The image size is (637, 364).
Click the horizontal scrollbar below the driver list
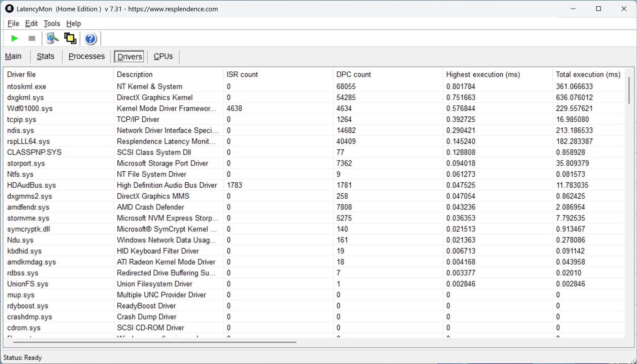(x=154, y=342)
